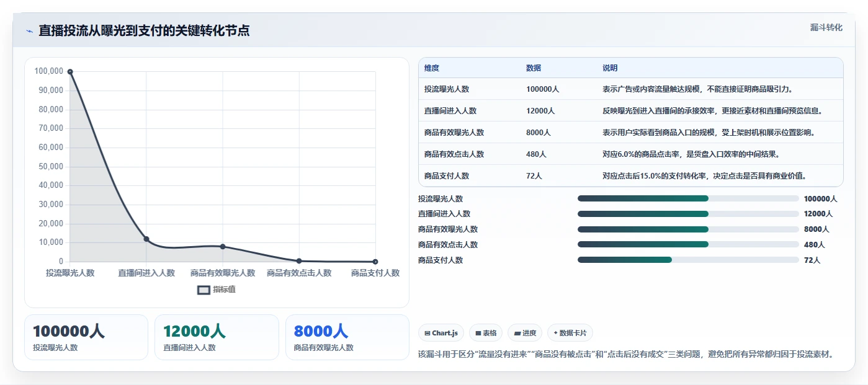Click the description starting 反映曝光到进入直播间
868x385 pixels.
coord(713,111)
